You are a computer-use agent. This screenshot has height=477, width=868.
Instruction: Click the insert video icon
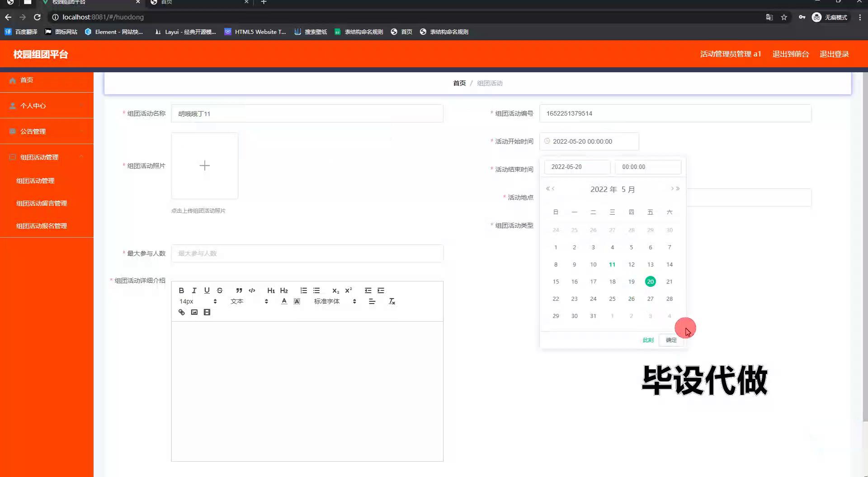[x=207, y=312]
